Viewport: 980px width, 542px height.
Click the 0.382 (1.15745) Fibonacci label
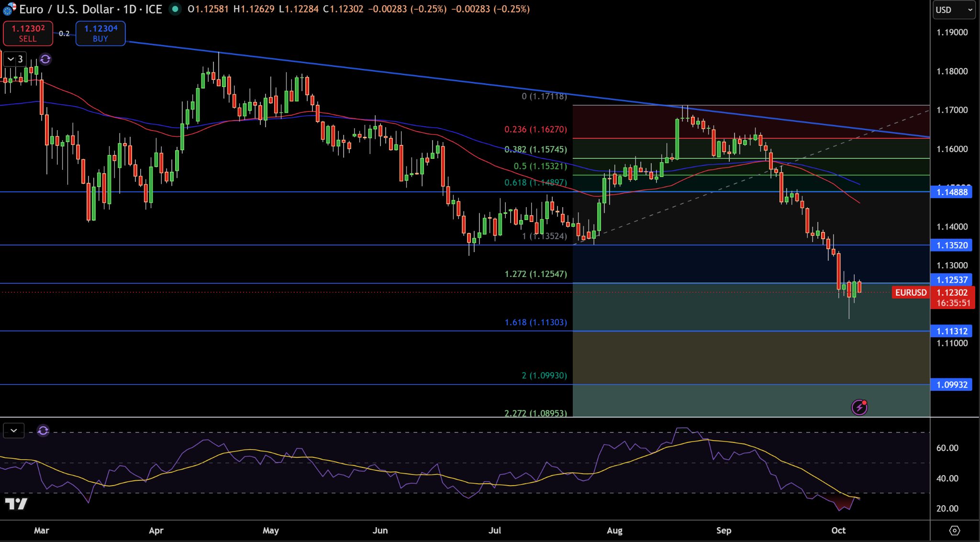[535, 150]
